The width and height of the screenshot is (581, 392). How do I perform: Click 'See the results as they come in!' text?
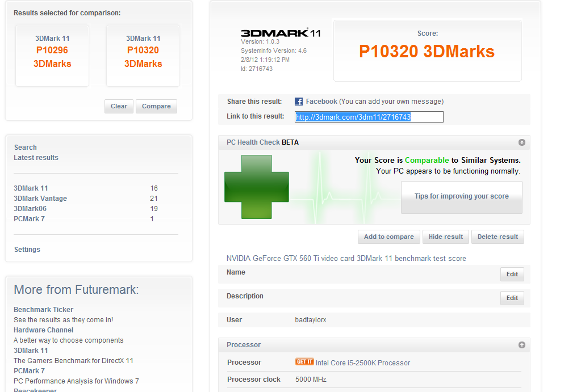coord(64,320)
